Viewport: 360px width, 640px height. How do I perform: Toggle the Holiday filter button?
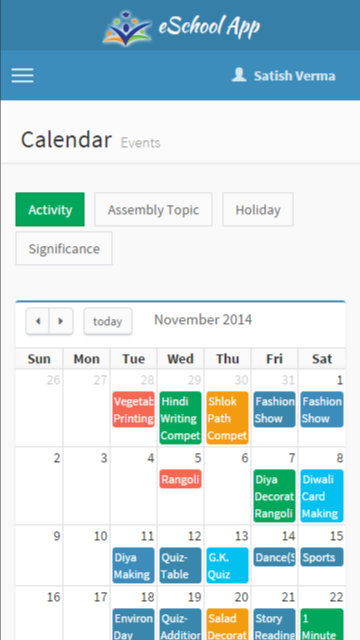pos(258,209)
